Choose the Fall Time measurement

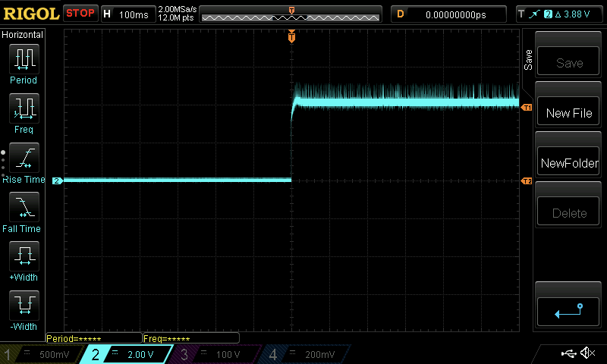click(x=24, y=211)
